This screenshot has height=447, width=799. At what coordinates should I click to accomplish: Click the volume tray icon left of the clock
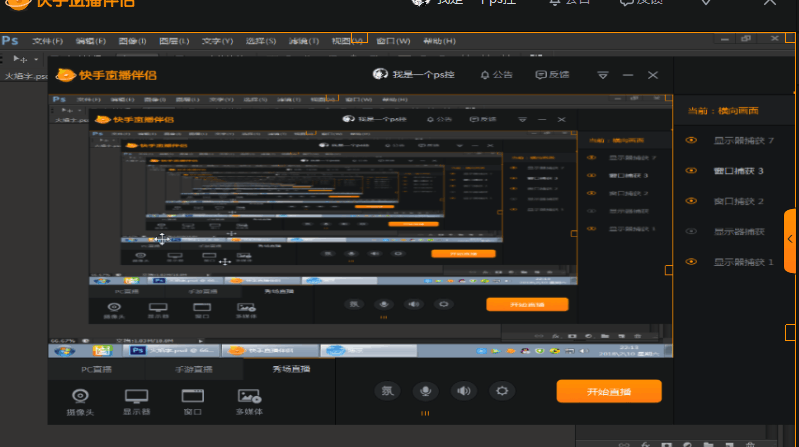584,351
